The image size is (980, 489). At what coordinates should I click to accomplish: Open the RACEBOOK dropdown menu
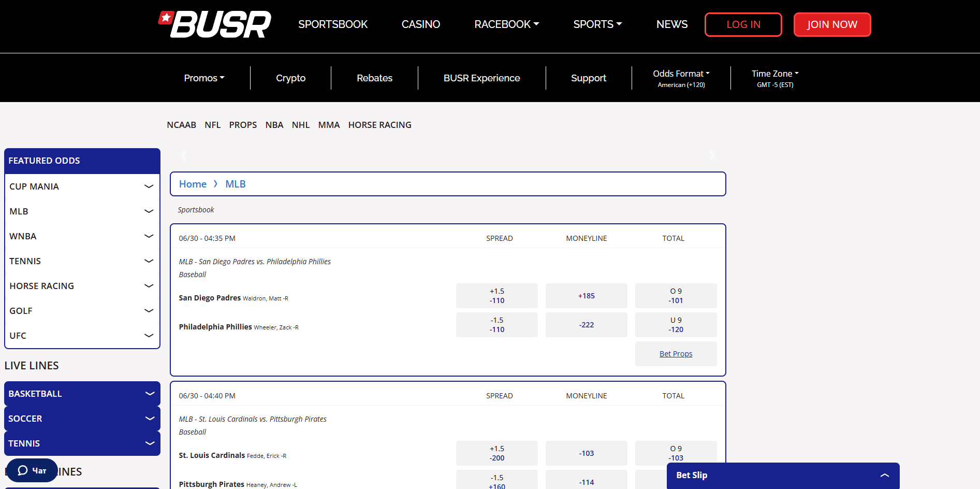pyautogui.click(x=507, y=24)
